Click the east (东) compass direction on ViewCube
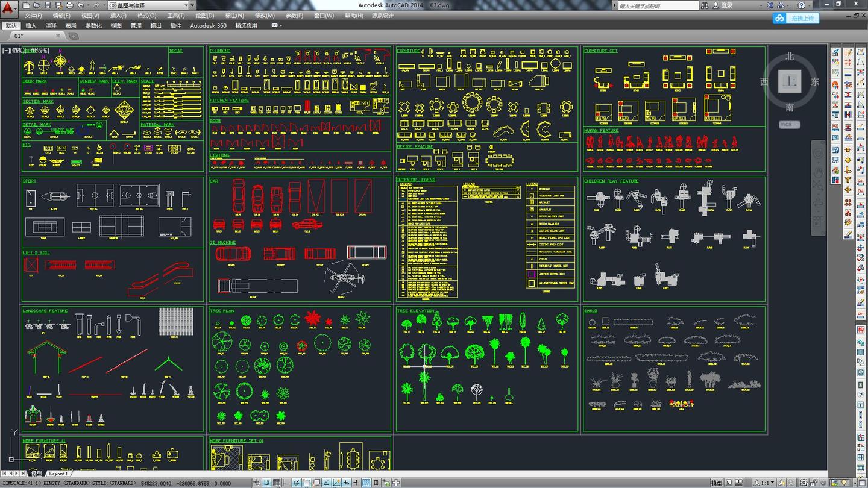 pyautogui.click(x=815, y=82)
